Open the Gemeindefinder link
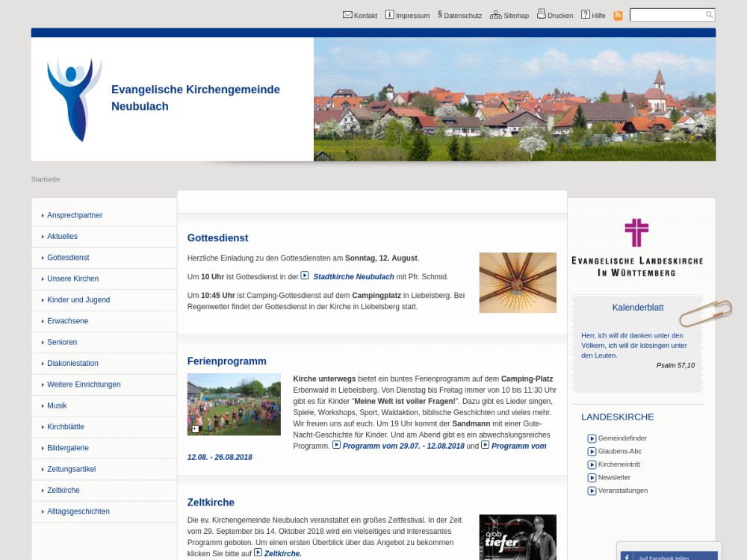Image resolution: width=747 pixels, height=560 pixels. point(622,438)
